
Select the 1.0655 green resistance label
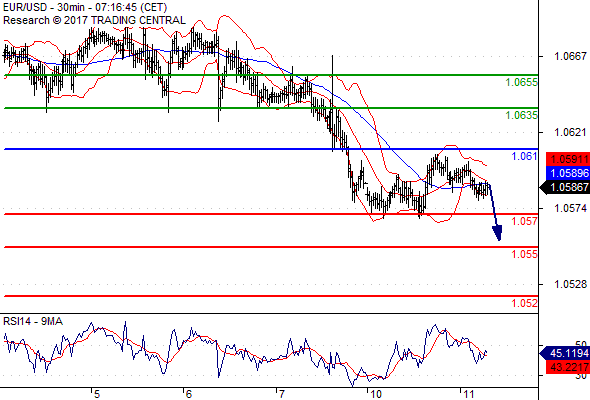[x=521, y=82]
